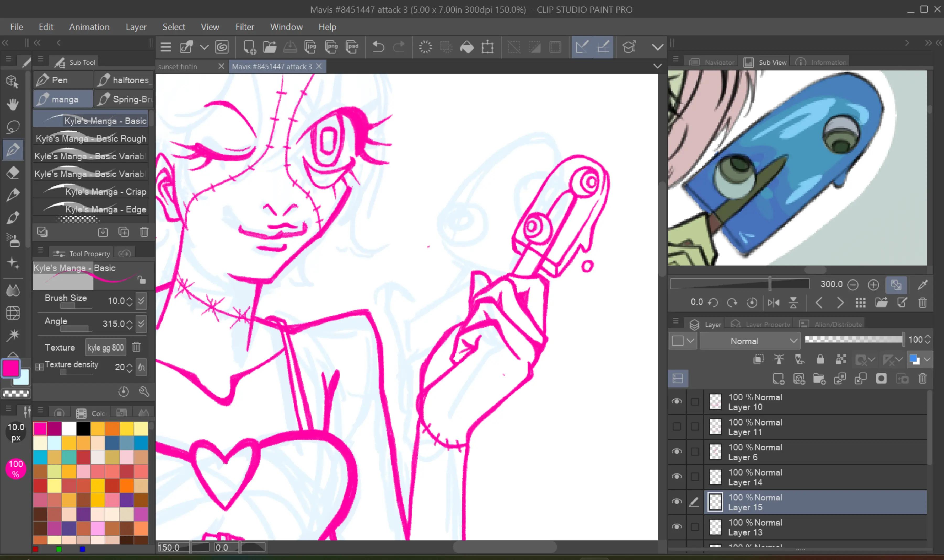944x560 pixels.
Task: Open the Normal blending mode dropdown
Action: (750, 341)
